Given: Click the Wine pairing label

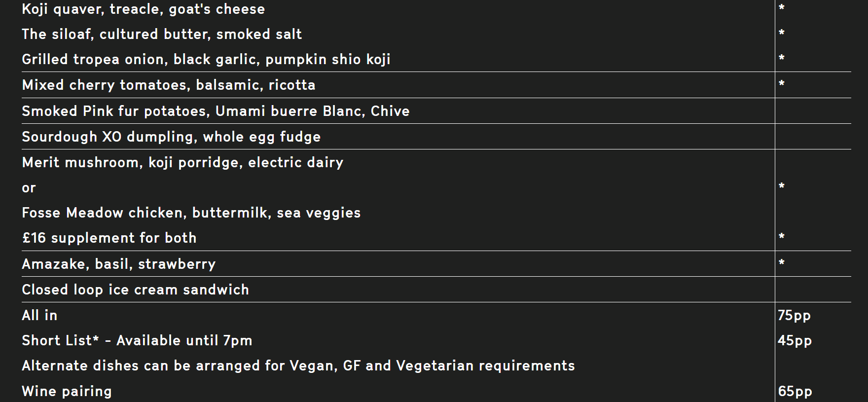Looking at the screenshot, I should pos(67,392).
